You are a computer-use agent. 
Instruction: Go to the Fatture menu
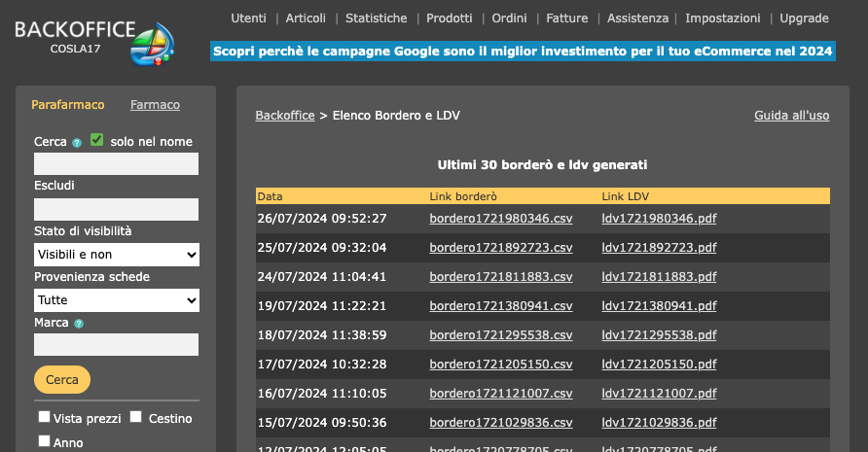pos(567,18)
